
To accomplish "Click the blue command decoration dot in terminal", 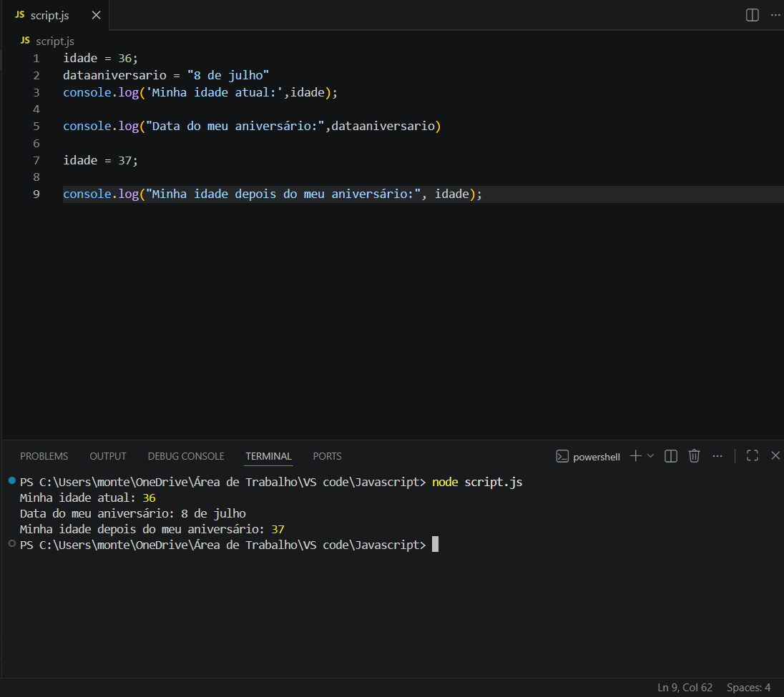I will (x=12, y=480).
